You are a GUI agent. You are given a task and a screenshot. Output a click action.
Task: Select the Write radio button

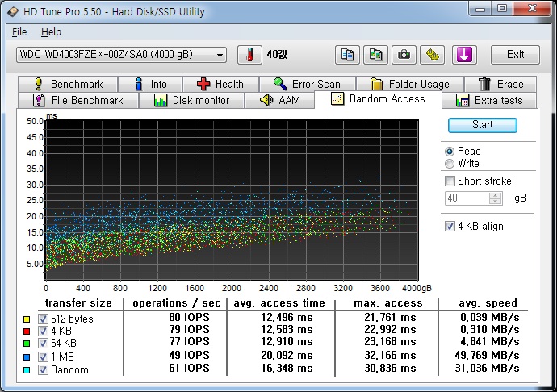pos(450,164)
